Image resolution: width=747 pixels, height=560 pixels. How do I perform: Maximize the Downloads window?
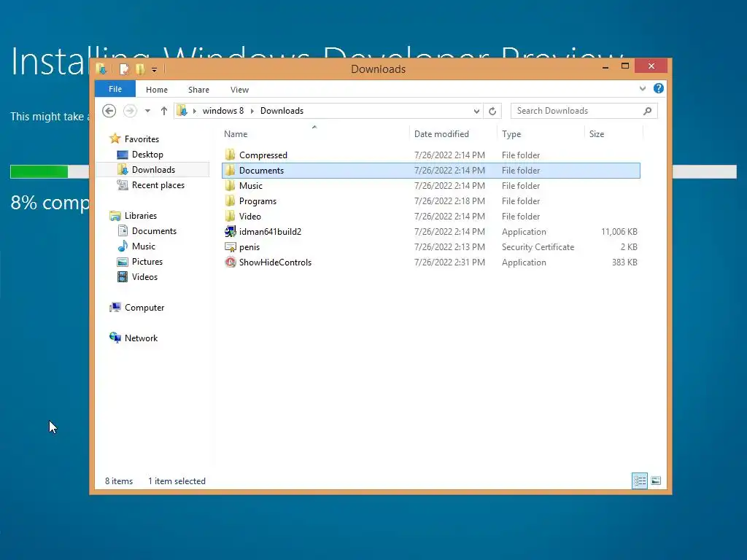[625, 66]
